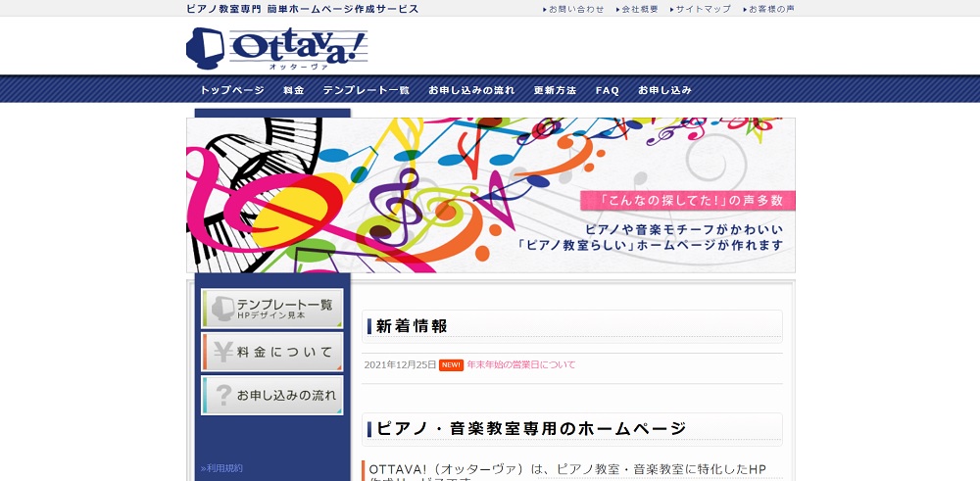Screen dimensions: 980x481
Task: Click the お申し込みの流れ sidebar banner button
Action: (x=271, y=395)
